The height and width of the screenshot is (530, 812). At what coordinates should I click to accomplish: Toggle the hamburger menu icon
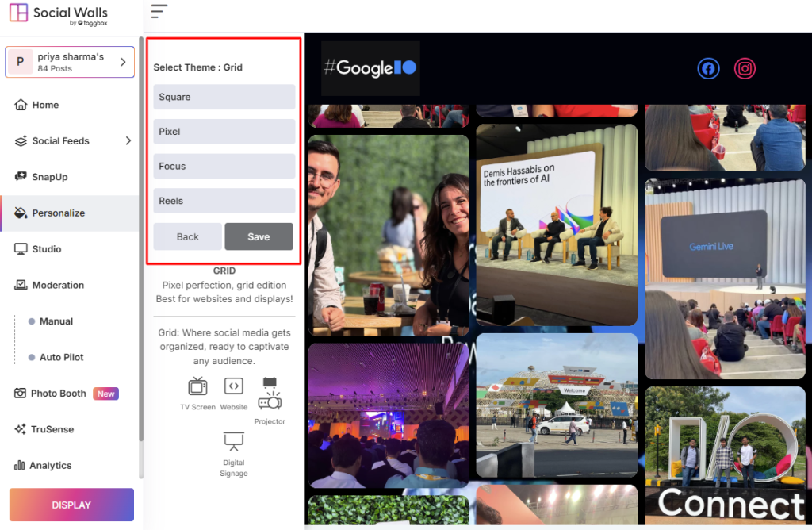(x=159, y=11)
